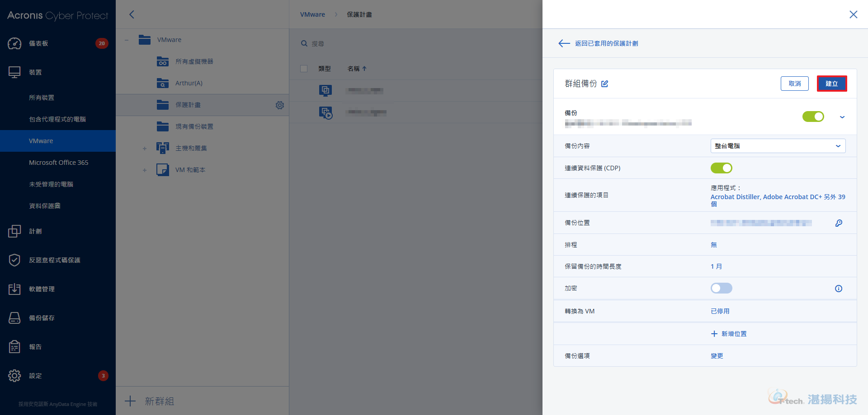Image resolution: width=868 pixels, height=415 pixels.
Task: Click the info icon beside 加密
Action: [839, 289]
